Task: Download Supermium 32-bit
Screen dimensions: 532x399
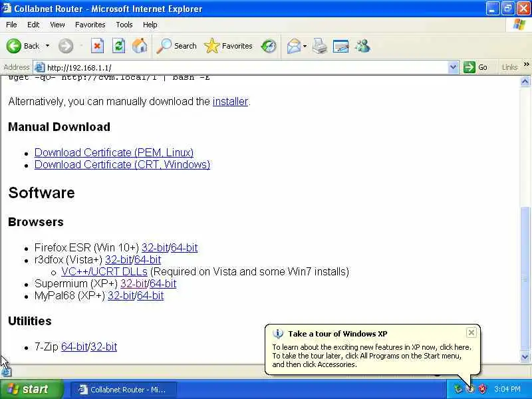Action: pos(134,284)
